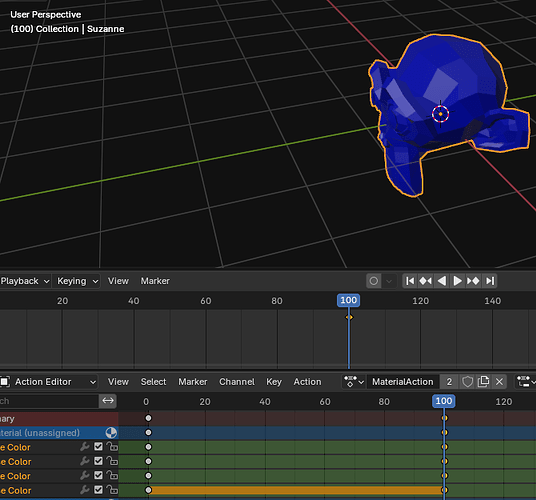
Task: Click the channel search field
Action: tap(49, 401)
